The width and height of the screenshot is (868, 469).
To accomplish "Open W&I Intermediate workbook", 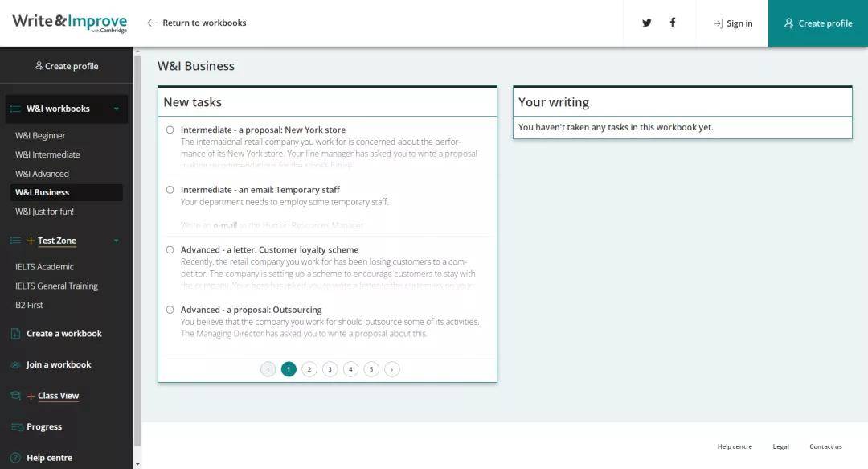I will click(47, 154).
